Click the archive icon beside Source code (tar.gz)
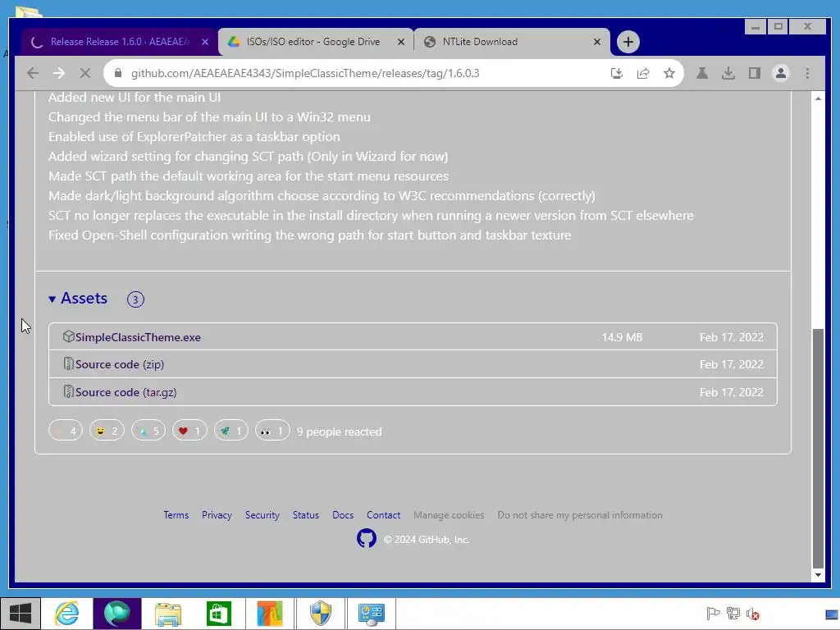 pyautogui.click(x=68, y=391)
